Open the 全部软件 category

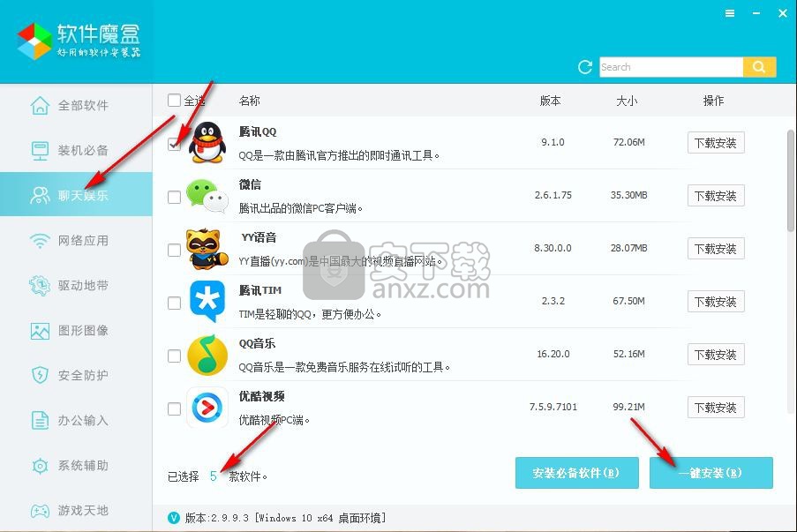(x=76, y=106)
